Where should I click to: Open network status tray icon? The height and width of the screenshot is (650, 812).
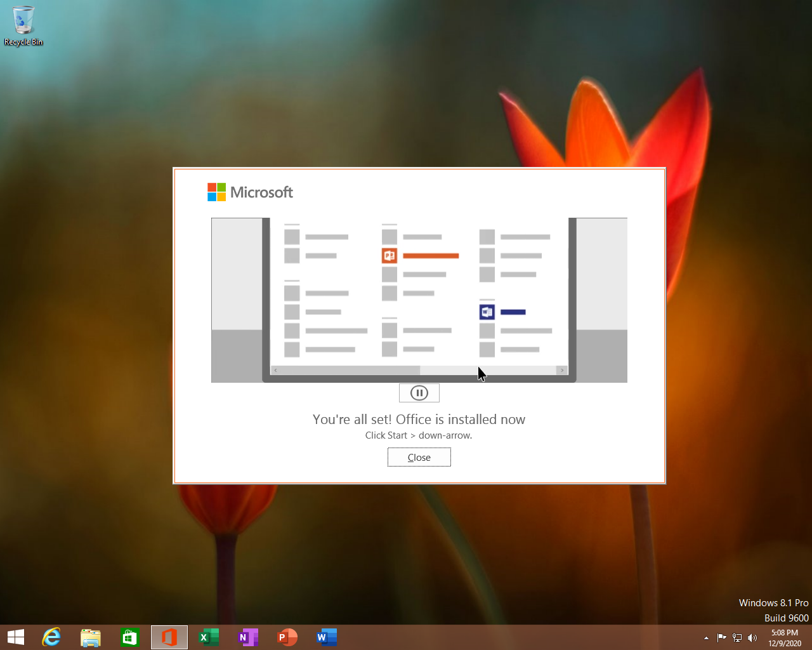click(737, 638)
